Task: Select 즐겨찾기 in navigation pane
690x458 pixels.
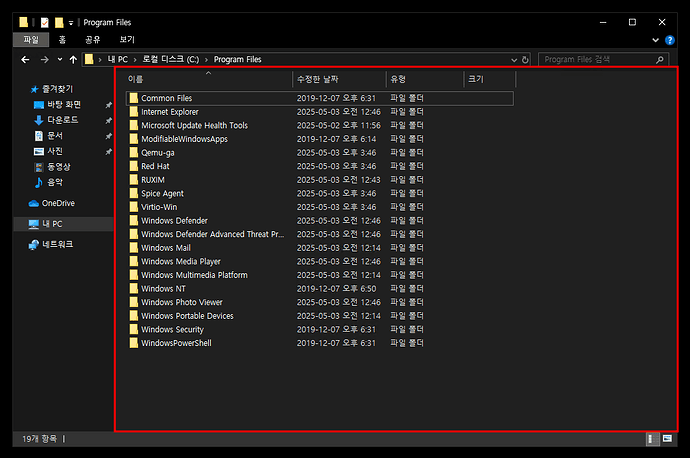Action: (57, 89)
